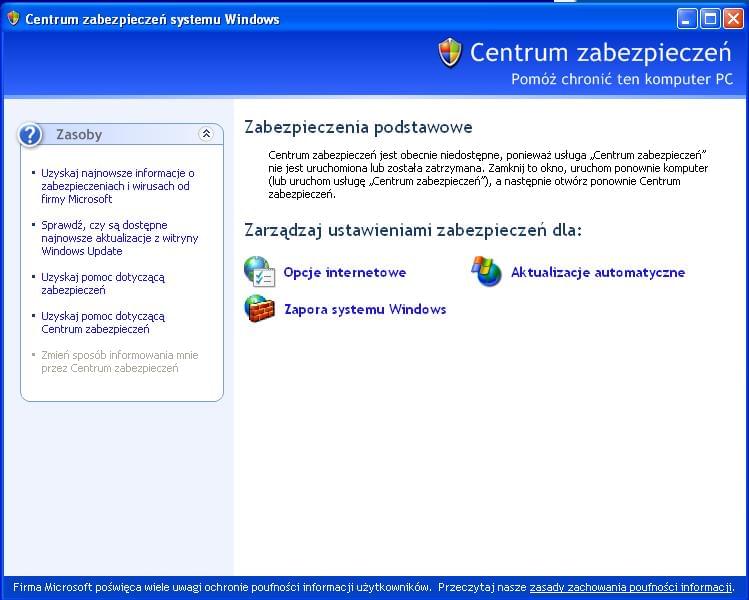The height and width of the screenshot is (600, 749).
Task: Open help about Centrum zabezpieczeń link
Action: click(x=103, y=322)
